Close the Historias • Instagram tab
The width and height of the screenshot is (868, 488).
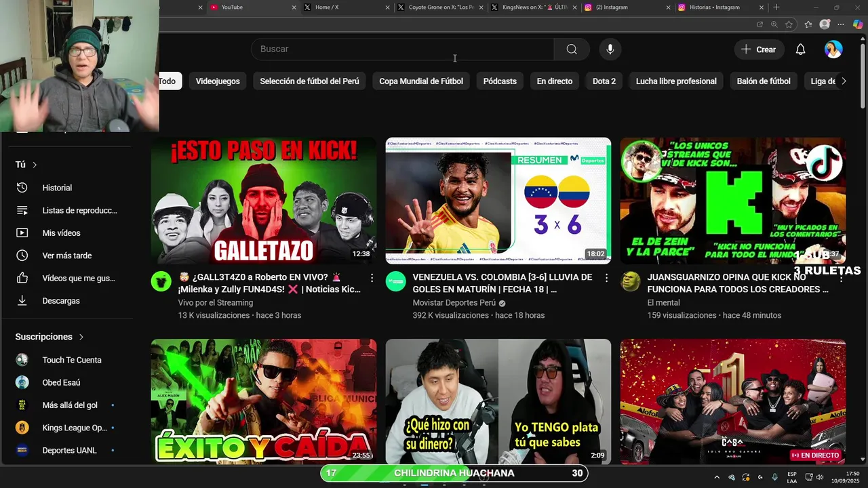[762, 7]
